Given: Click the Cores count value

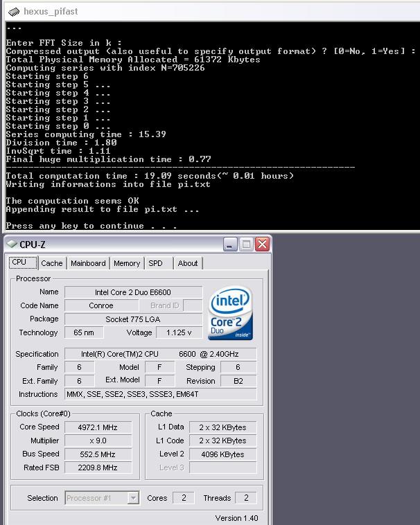Looking at the screenshot, I should [x=184, y=498].
